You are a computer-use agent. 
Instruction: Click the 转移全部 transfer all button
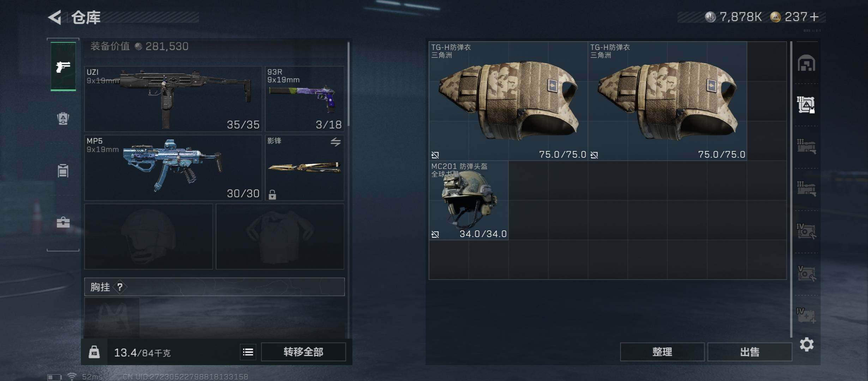[x=303, y=352]
